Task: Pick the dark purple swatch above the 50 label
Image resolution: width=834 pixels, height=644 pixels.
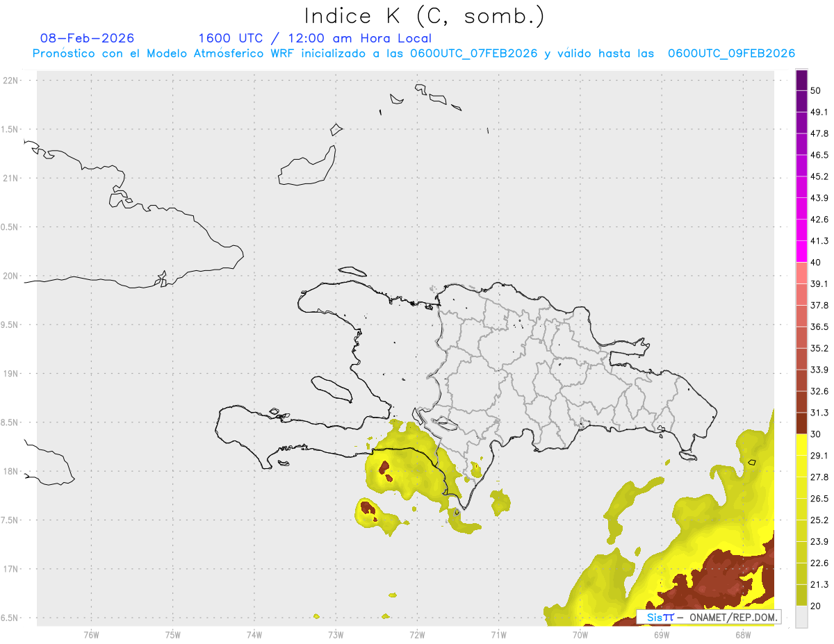Action: point(801,80)
